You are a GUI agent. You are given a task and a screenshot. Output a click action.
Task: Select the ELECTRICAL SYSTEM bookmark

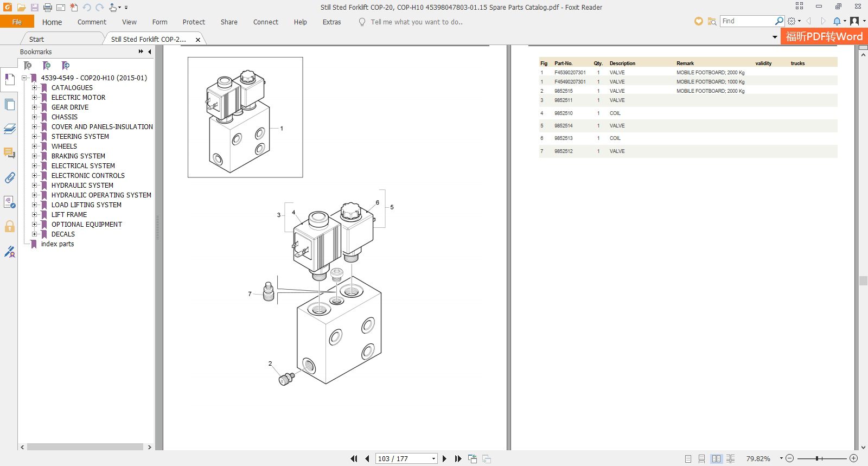point(83,166)
